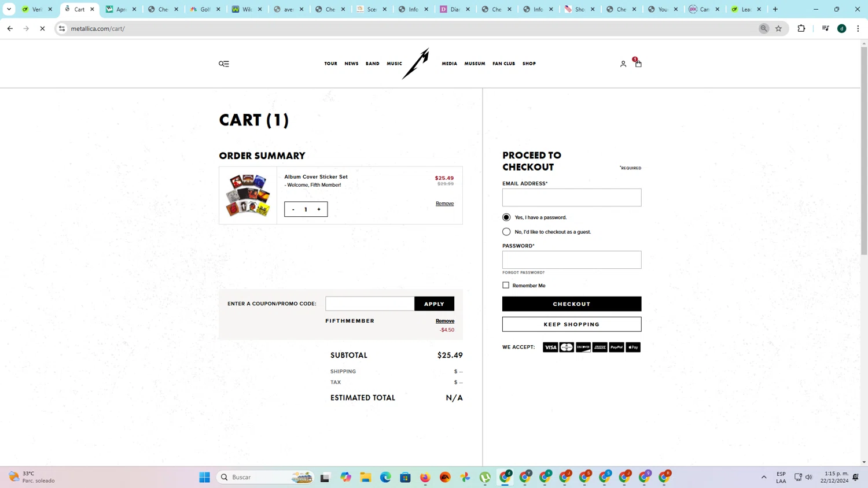Click the CHECKOUT button

[572, 304]
